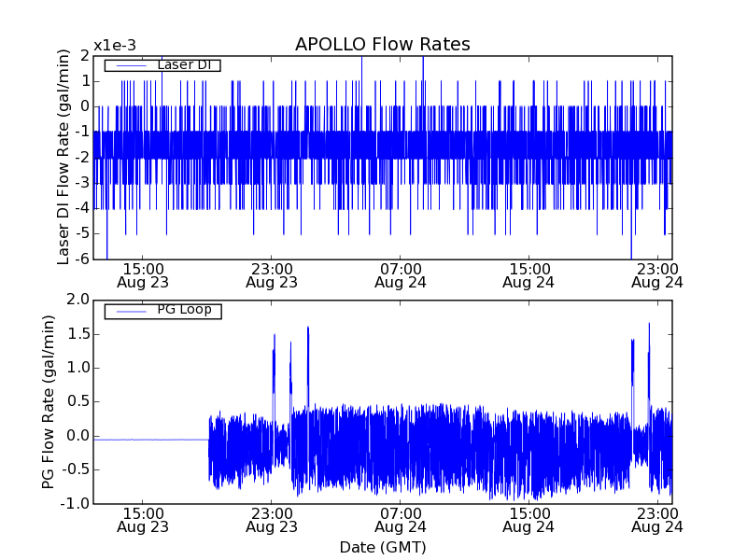Click the "APOLLO Flow Rates" chart title
The width and height of the screenshot is (747, 560).
click(x=382, y=44)
